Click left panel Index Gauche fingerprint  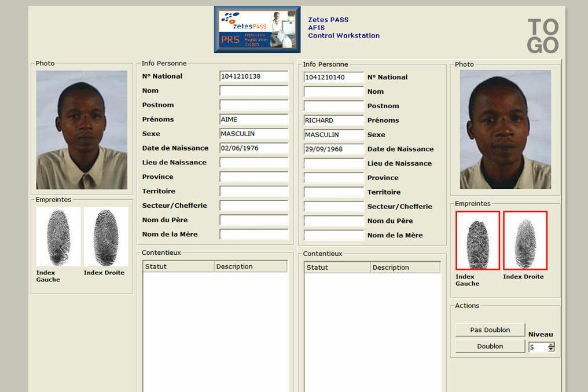[58, 237]
